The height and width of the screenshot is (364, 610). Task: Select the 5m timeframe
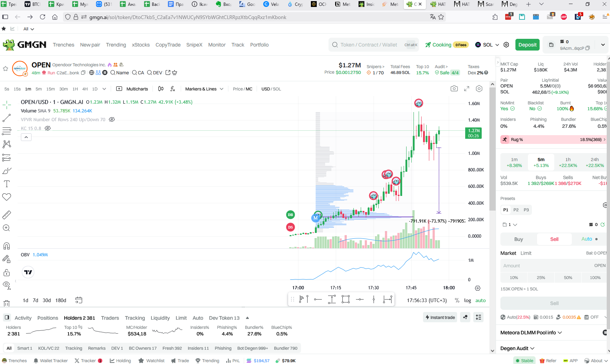point(38,89)
